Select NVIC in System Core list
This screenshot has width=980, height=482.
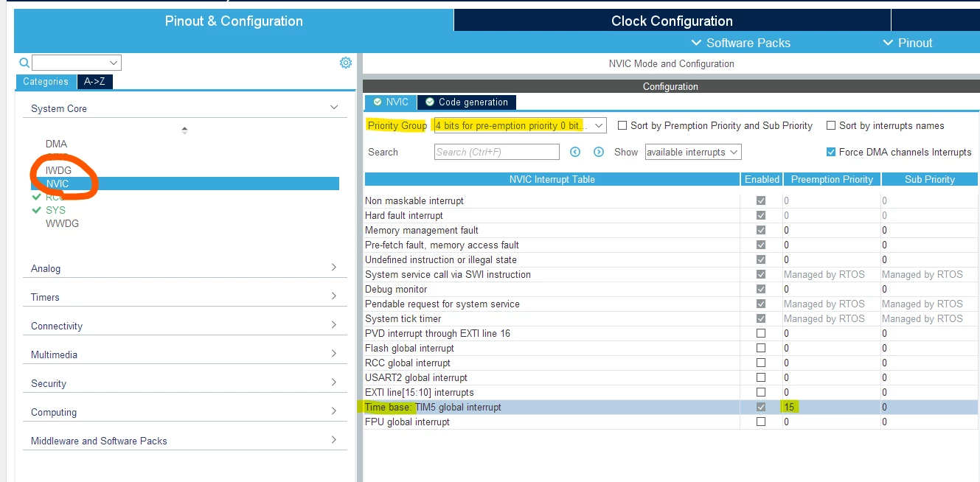coord(184,184)
